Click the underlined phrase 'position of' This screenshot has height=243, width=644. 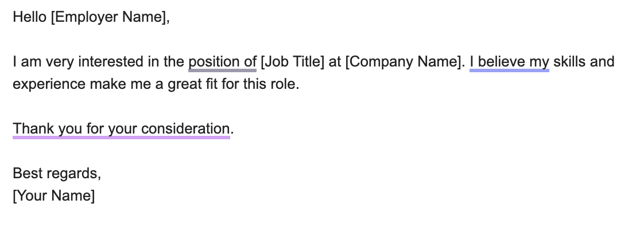(222, 62)
